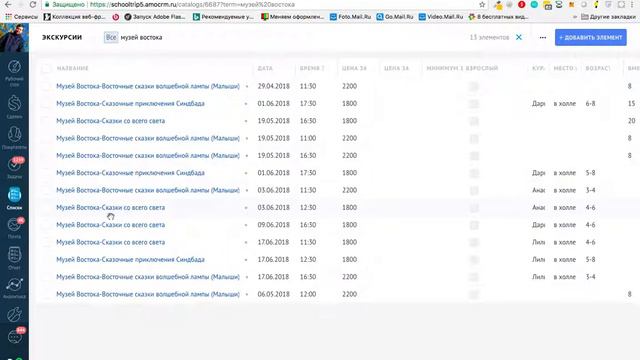Click the Все filter tag in search
This screenshot has height=360, width=640.
click(111, 37)
